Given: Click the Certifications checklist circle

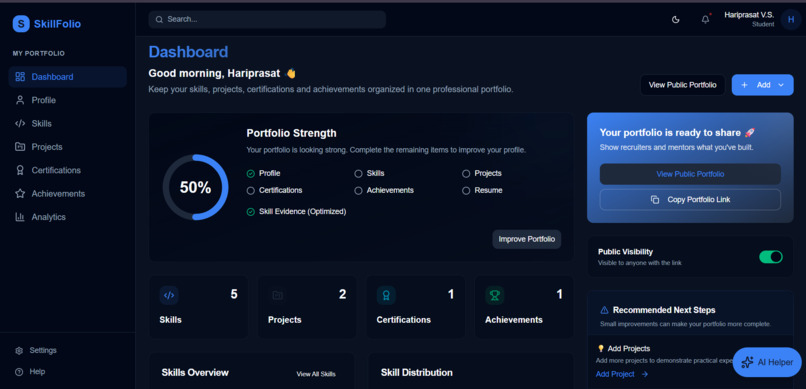Looking at the screenshot, I should click(x=251, y=191).
